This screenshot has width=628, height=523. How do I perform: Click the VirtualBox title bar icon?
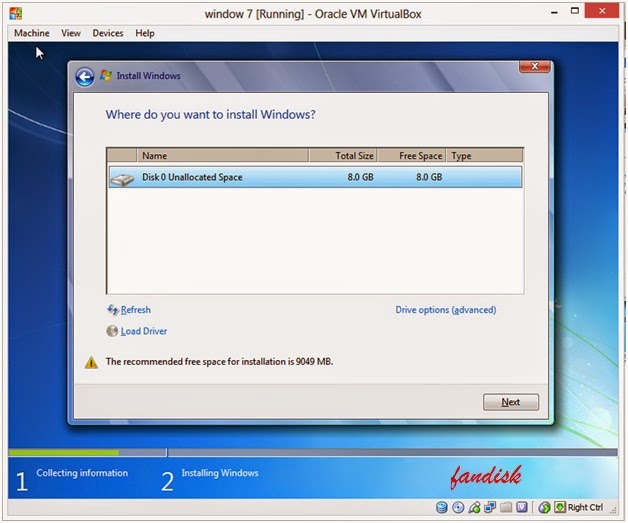pos(16,14)
